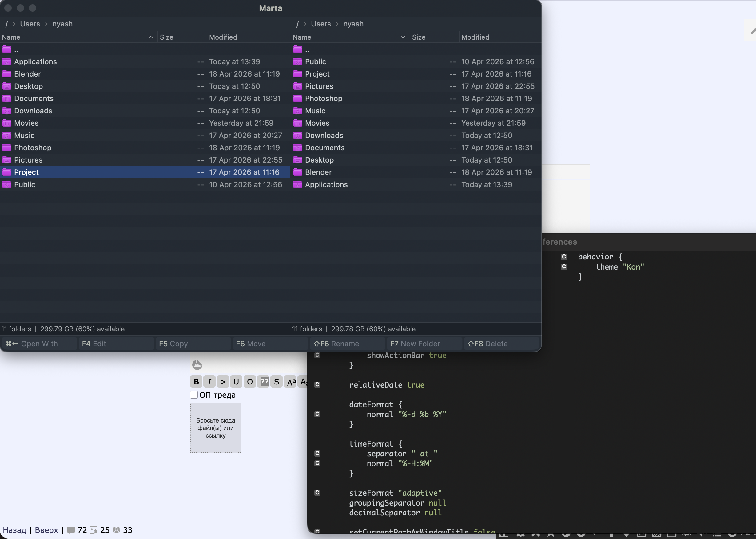The height and width of the screenshot is (539, 756).
Task: Click the Public folder icon in right pane
Action: 298,62
